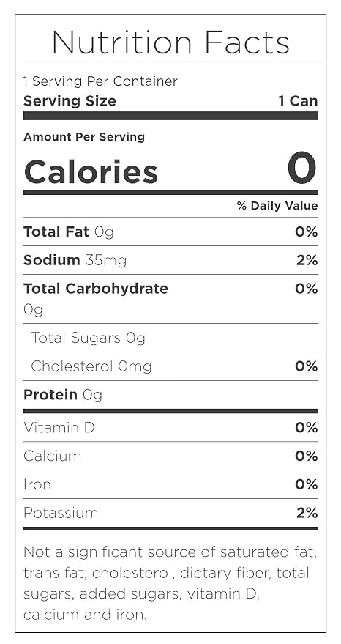Screen dimensions: 341x644
Task: Click the Iron row label
Action: (x=37, y=484)
